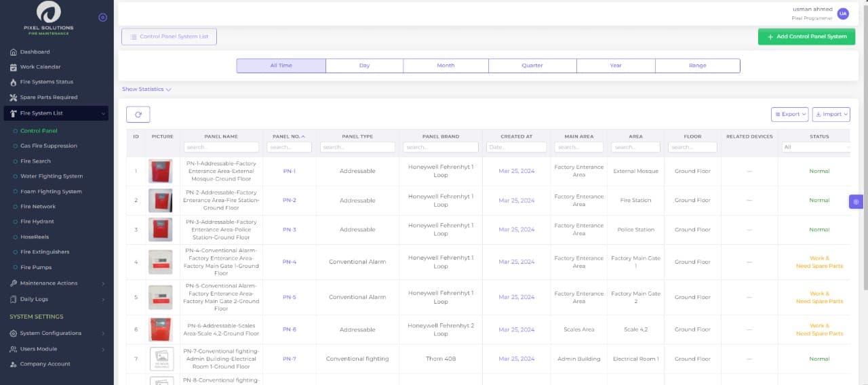The height and width of the screenshot is (385, 868).
Task: Click the UA user avatar icon
Action: point(843,14)
